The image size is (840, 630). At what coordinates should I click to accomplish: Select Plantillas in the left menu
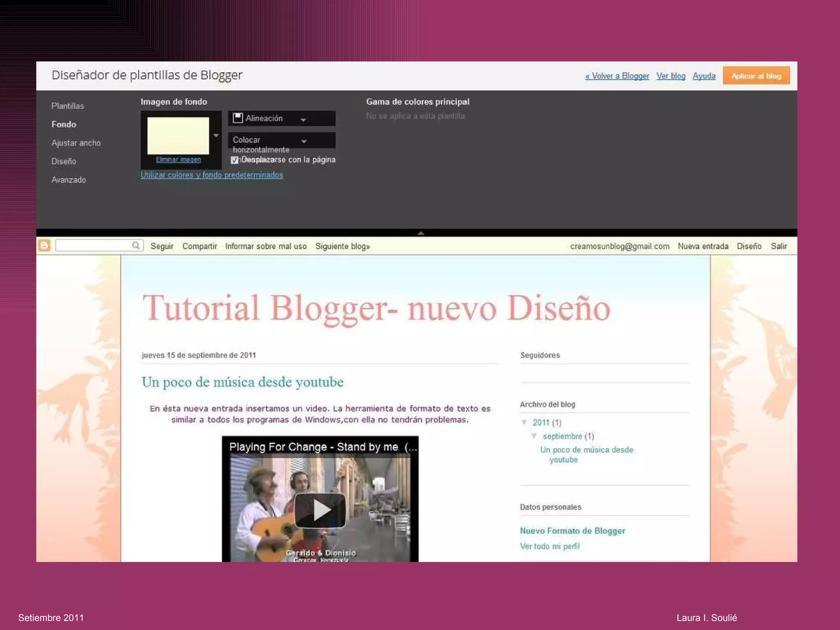pos(68,106)
